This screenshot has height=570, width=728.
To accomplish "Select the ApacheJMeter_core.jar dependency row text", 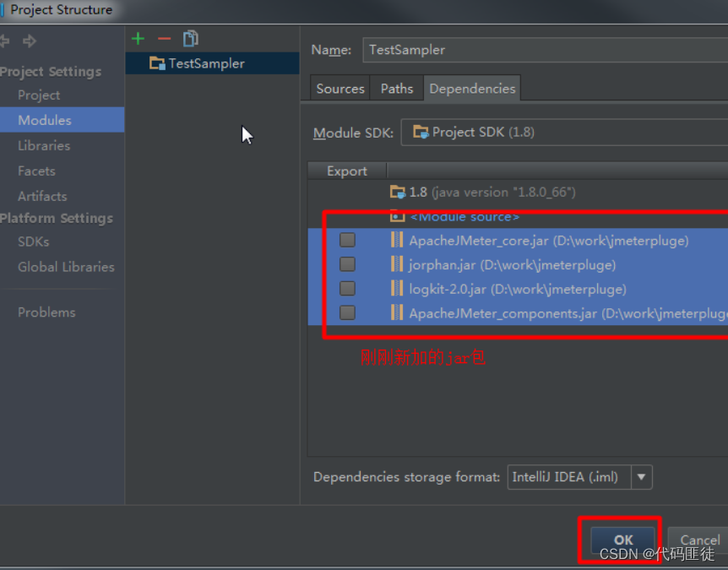I will pos(549,241).
